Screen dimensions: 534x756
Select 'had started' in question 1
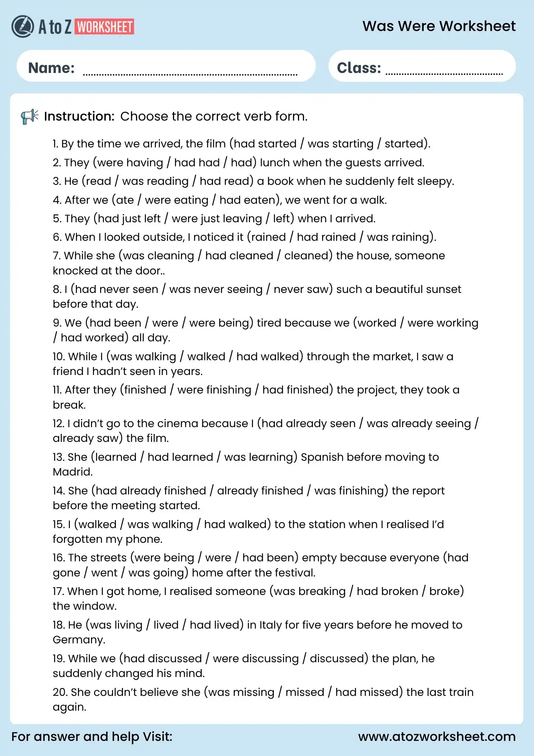click(x=265, y=144)
